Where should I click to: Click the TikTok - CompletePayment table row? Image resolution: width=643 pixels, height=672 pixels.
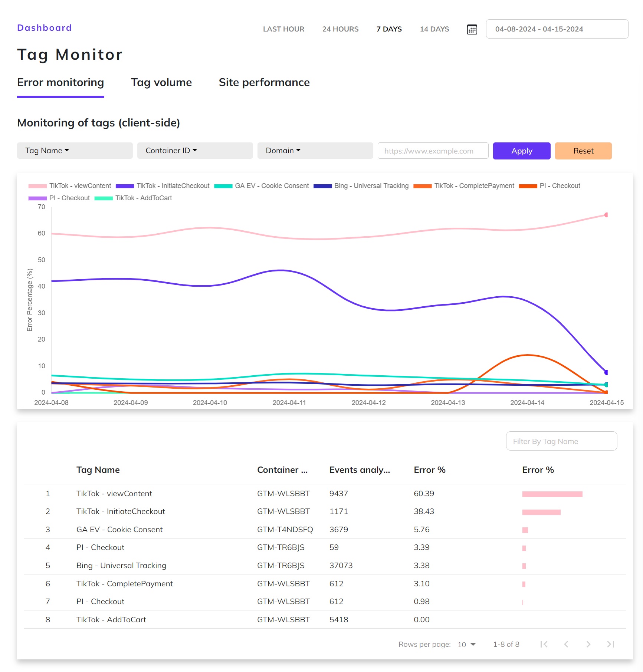pos(325,584)
